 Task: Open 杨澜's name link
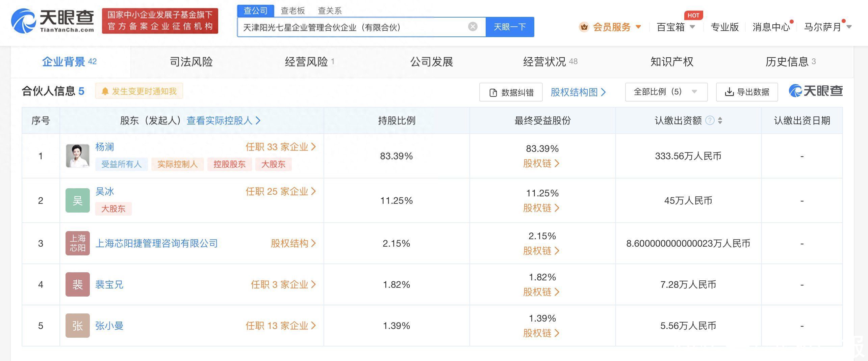click(105, 147)
